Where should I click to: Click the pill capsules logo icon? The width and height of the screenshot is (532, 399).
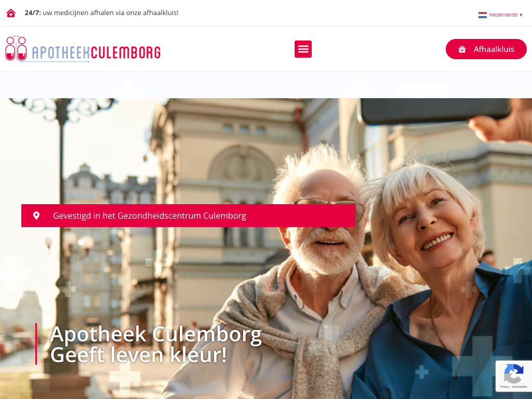pyautogui.click(x=16, y=48)
